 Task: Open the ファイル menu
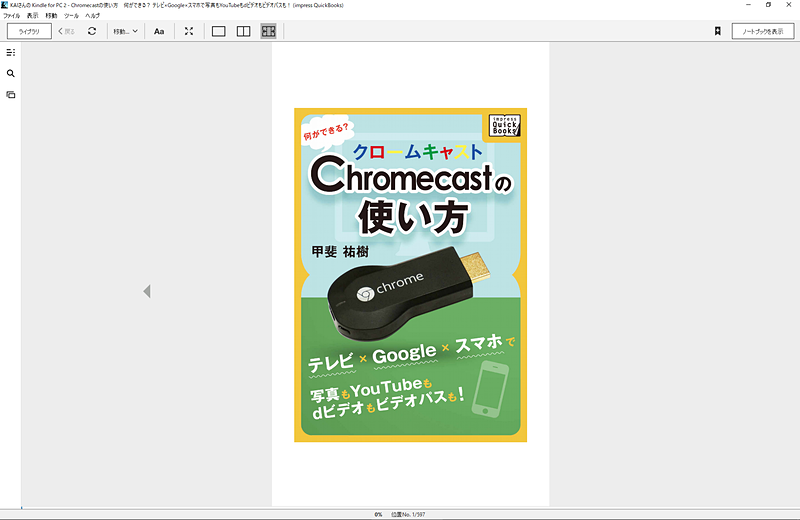(11, 16)
